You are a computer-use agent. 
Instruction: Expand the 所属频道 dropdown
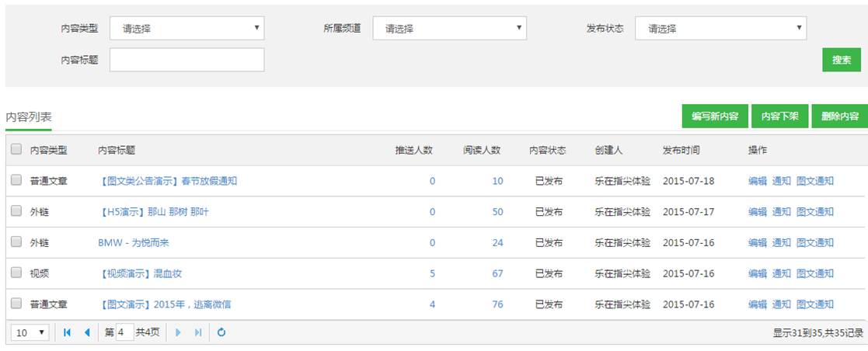(x=449, y=29)
